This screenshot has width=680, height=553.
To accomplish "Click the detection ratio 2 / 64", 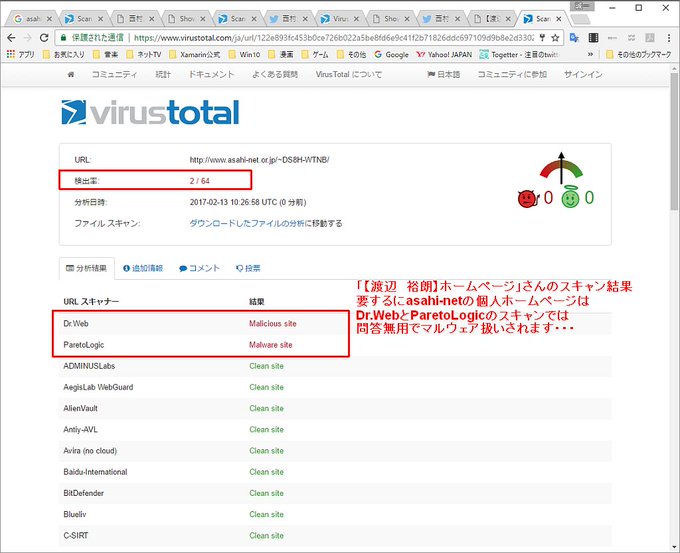I will pyautogui.click(x=199, y=181).
